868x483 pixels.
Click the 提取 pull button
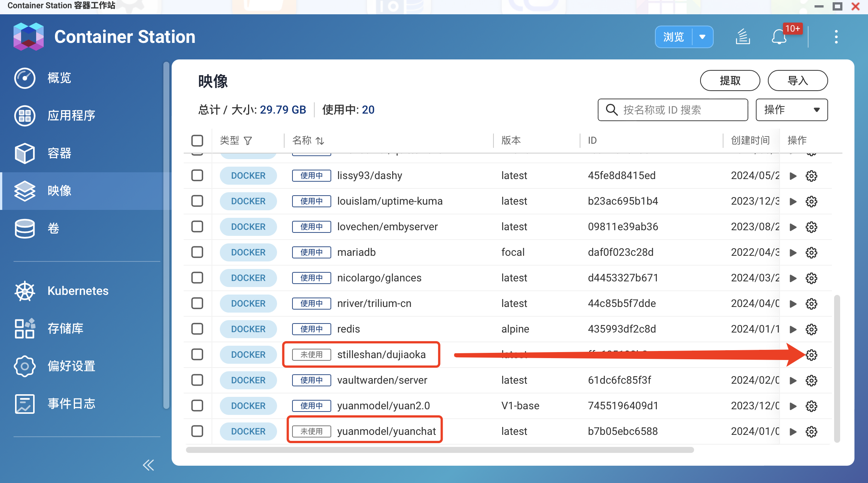[730, 80]
